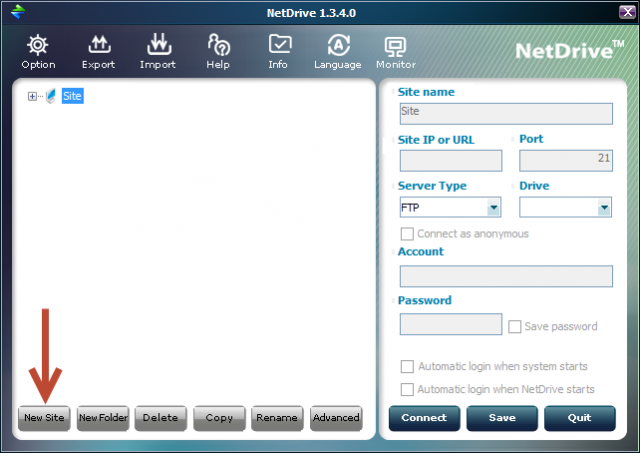Open the Drive letter dropdown

coord(565,207)
